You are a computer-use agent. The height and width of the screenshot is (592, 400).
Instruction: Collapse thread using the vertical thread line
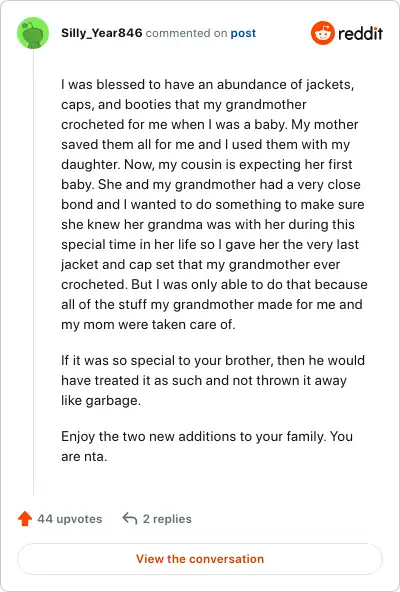tap(33, 272)
